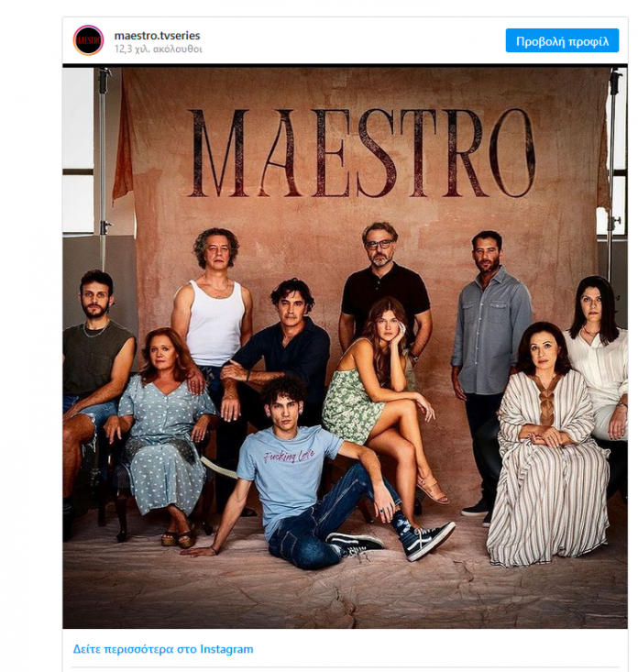The image size is (638, 672).
Task: Click the maestro.tvseries profile avatar
Action: 88,40
